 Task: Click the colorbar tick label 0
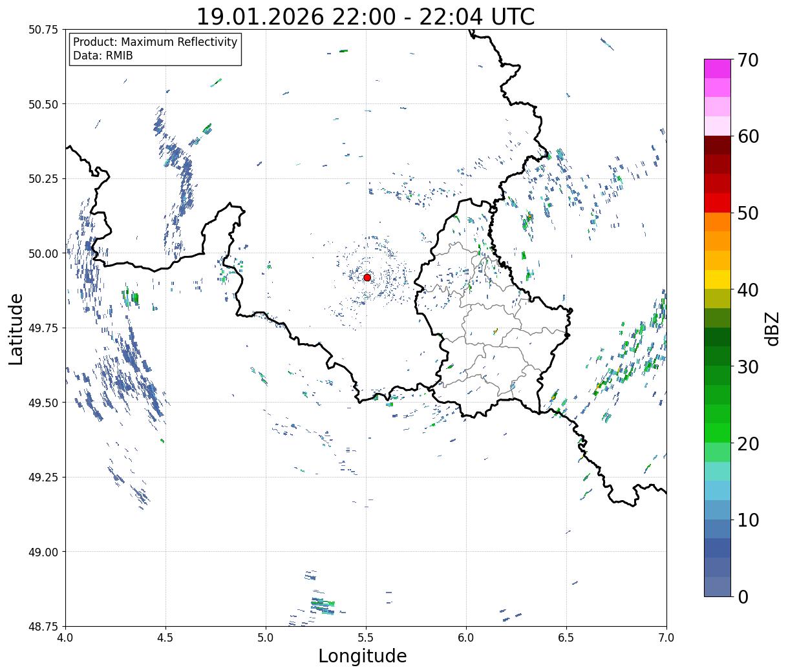point(743,596)
